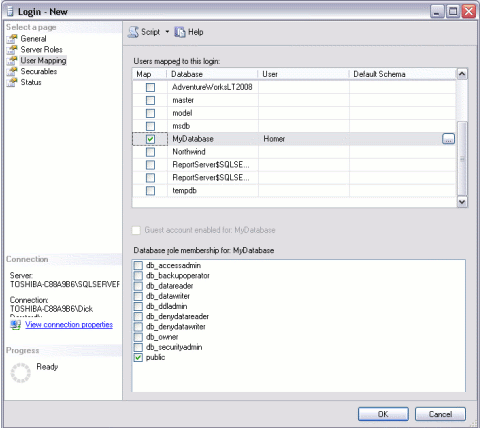Click the connection properties icon
This screenshot has width=480, height=428.
(x=15, y=325)
